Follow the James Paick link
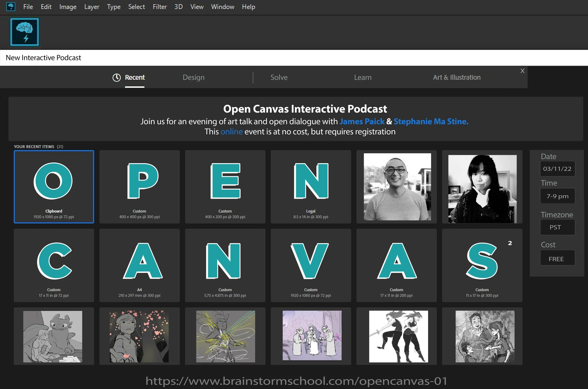 pos(362,122)
